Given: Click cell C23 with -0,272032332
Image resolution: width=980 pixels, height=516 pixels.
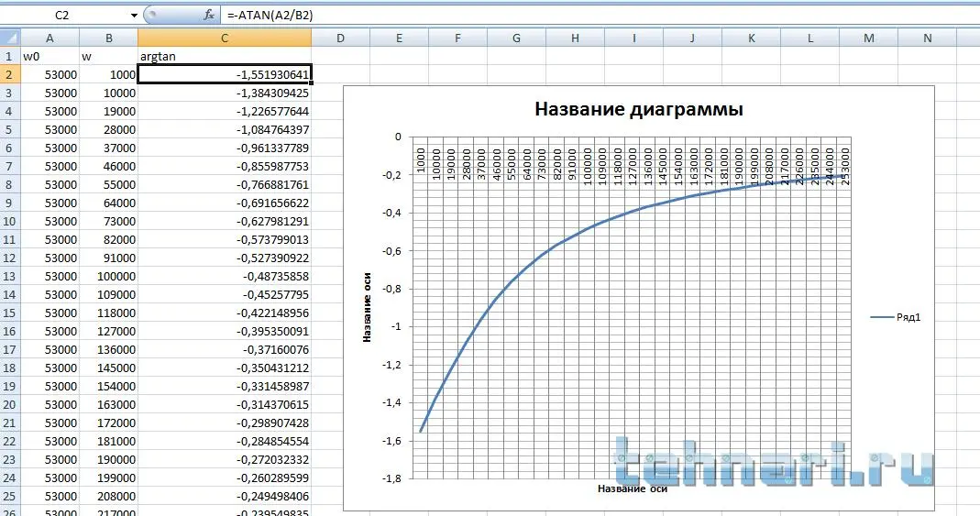Looking at the screenshot, I should point(225,459).
